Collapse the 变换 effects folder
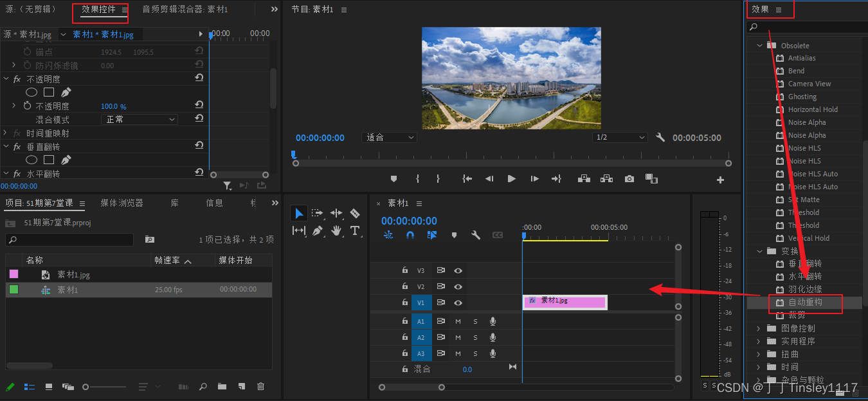The height and width of the screenshot is (401, 868). coord(759,251)
